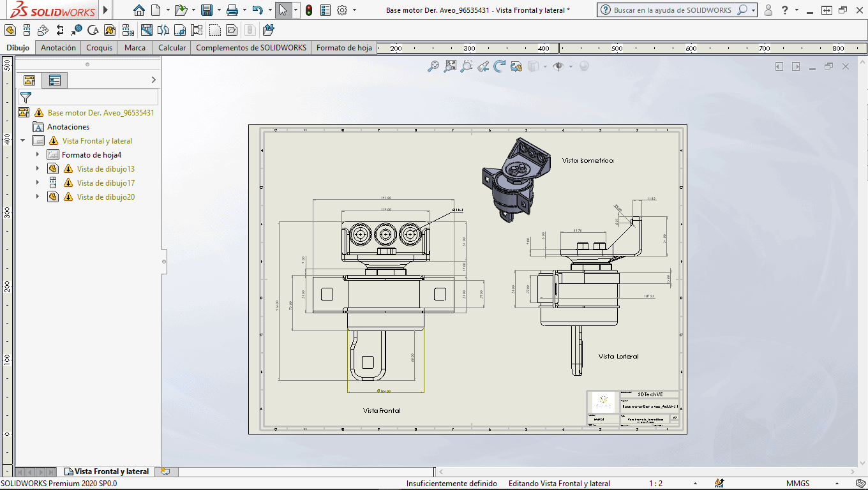Toggle the Select cursor tool
Image resolution: width=868 pixels, height=490 pixels.
(x=283, y=10)
